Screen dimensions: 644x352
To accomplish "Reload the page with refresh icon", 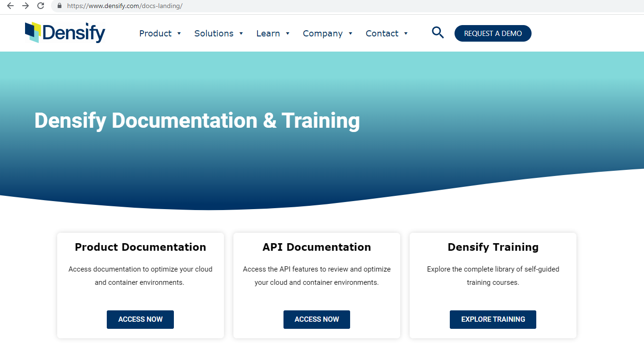I will tap(41, 6).
